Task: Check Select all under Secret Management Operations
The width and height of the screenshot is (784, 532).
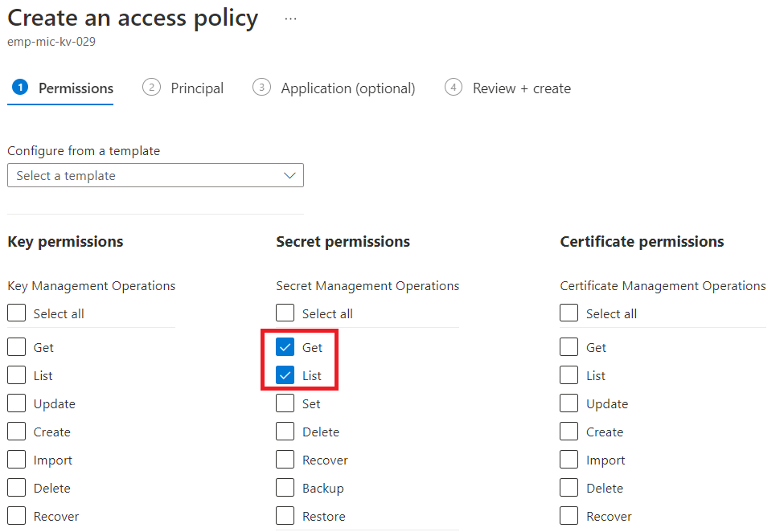Action: [285, 313]
